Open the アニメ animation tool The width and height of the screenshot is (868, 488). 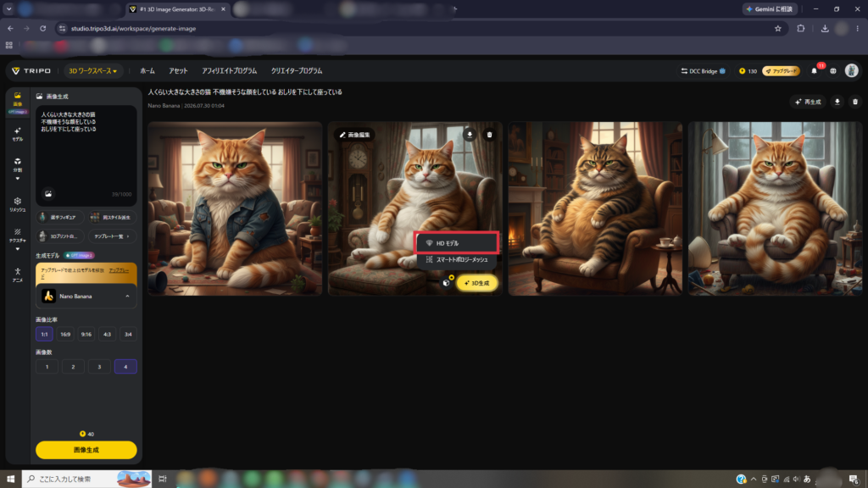tap(18, 275)
